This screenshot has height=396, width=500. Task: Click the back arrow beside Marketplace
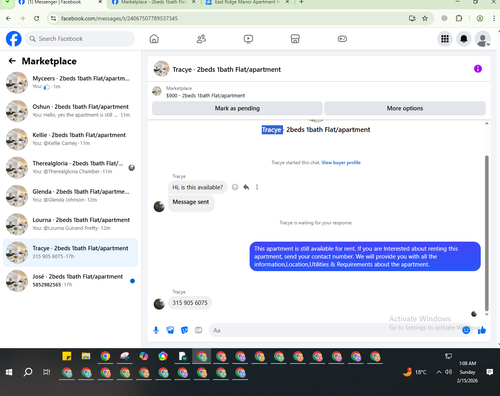pyautogui.click(x=12, y=61)
